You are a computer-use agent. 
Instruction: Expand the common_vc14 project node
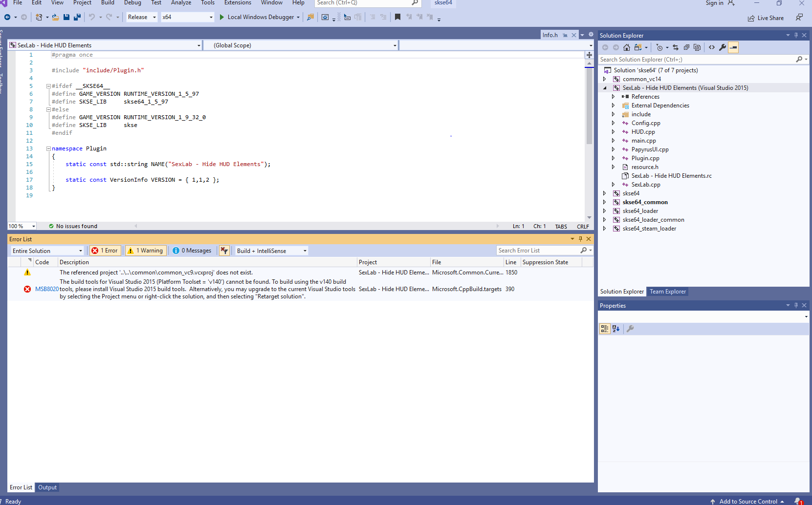click(x=605, y=79)
